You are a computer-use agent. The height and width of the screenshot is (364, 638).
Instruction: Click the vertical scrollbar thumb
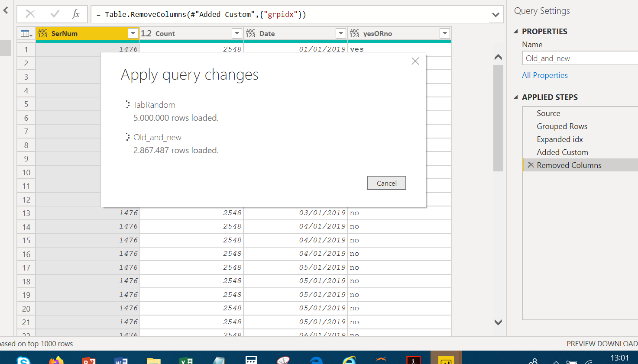tap(498, 118)
